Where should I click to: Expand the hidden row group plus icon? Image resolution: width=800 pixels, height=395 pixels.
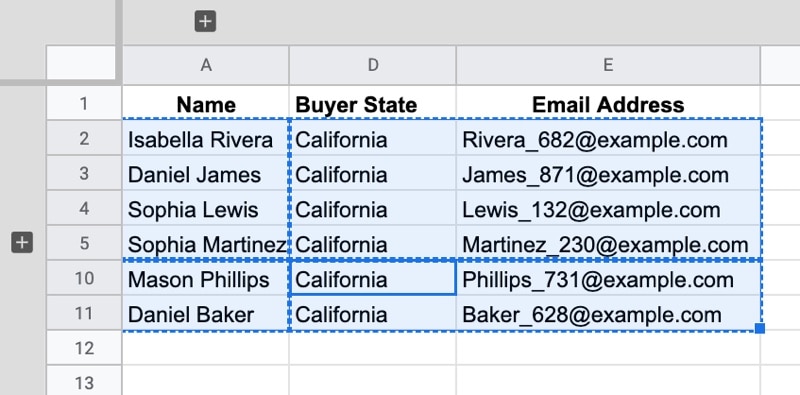(22, 242)
